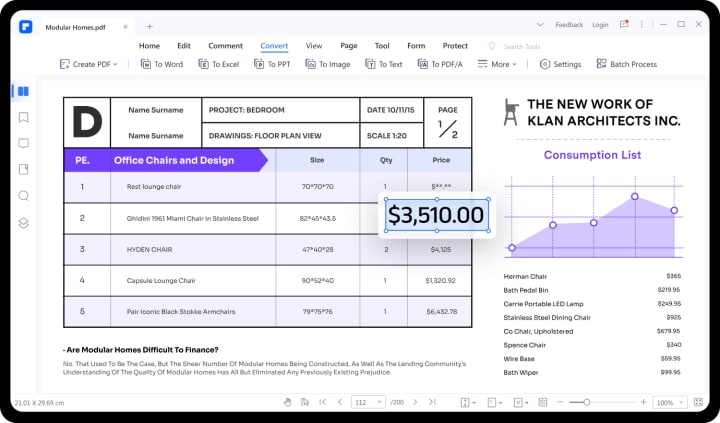Click the selected $3,510.00 text box

tap(436, 215)
